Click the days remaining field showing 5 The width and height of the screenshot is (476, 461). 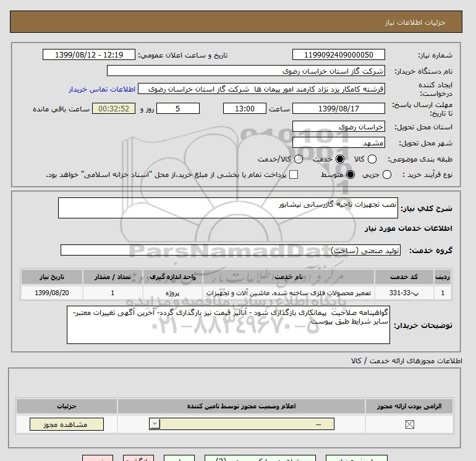178,108
